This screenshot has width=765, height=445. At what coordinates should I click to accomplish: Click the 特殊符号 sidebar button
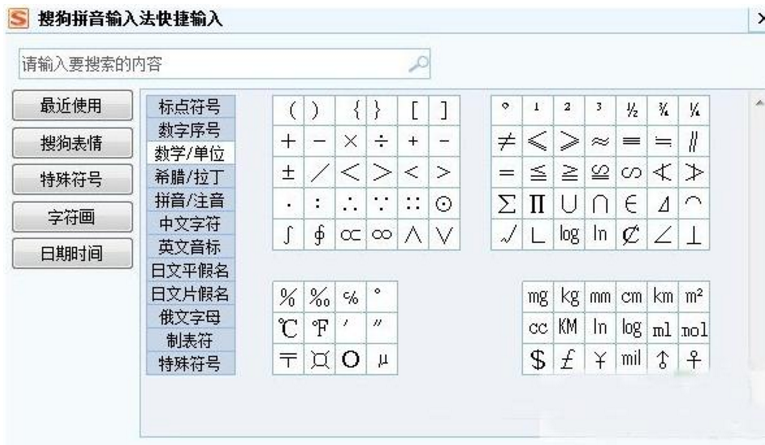(72, 179)
